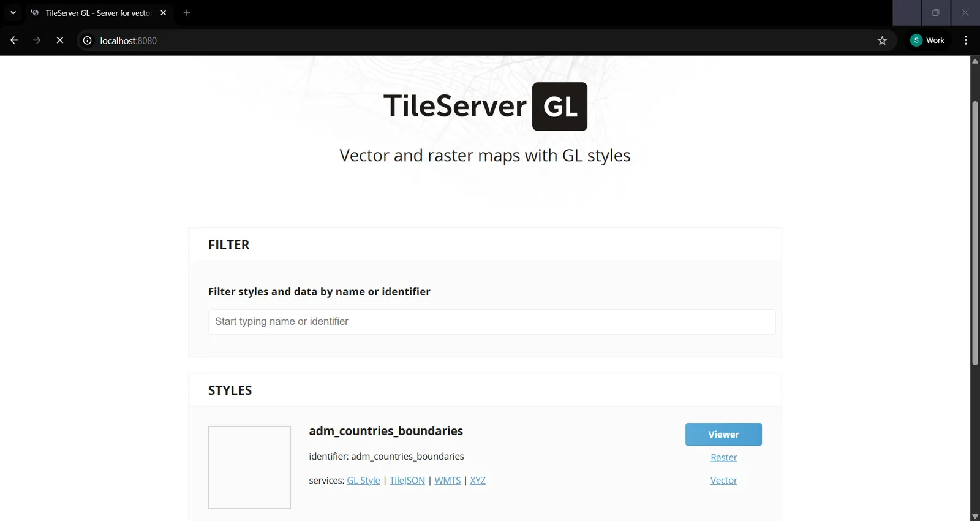This screenshot has height=521, width=980.
Task: Open the XYZ service link
Action: 478,481
